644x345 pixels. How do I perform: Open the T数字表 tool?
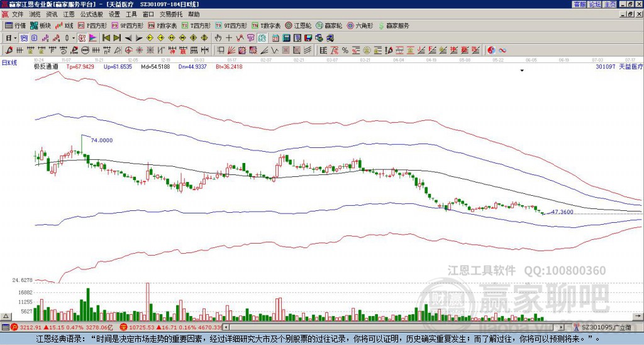click(x=266, y=25)
